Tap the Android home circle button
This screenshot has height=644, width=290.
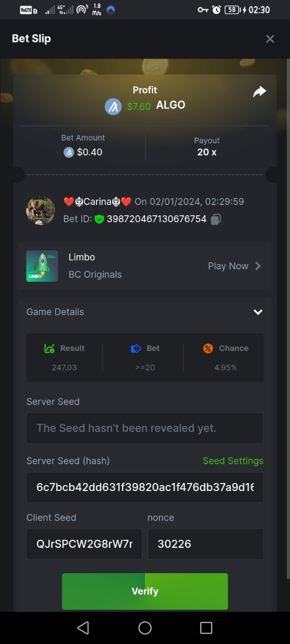145,628
